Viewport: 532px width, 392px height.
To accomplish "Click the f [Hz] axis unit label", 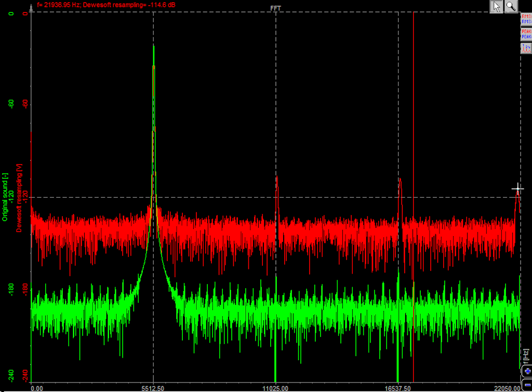I will 526,357.
